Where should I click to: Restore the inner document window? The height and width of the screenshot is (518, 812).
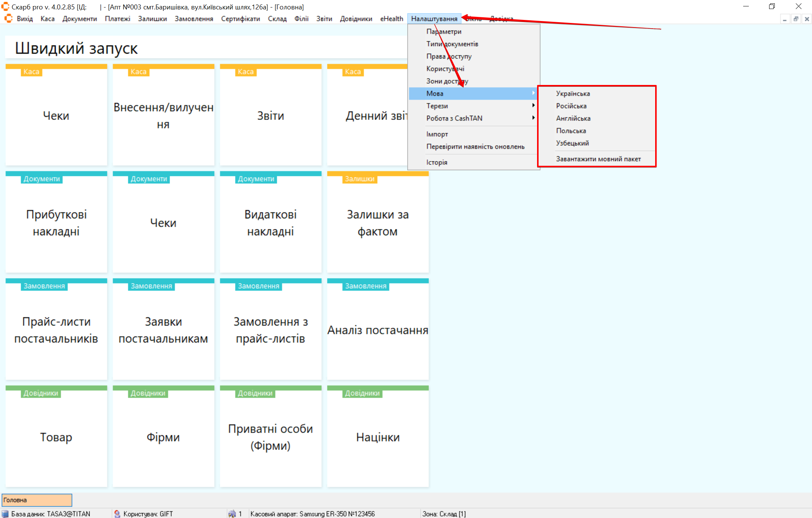pyautogui.click(x=796, y=19)
